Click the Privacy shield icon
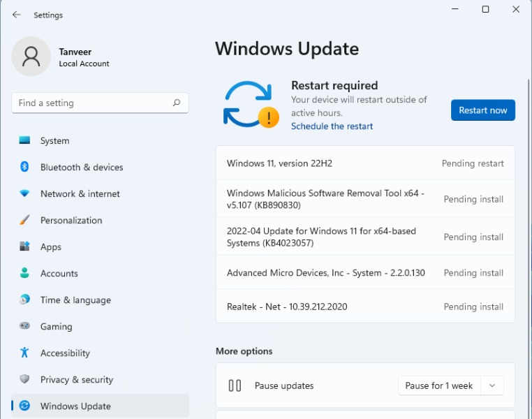The width and height of the screenshot is (532, 419). click(x=24, y=379)
